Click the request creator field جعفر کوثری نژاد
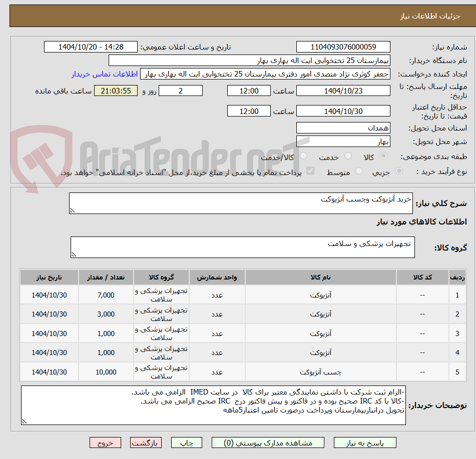Image resolution: width=476 pixels, height=459 pixels. (265, 74)
